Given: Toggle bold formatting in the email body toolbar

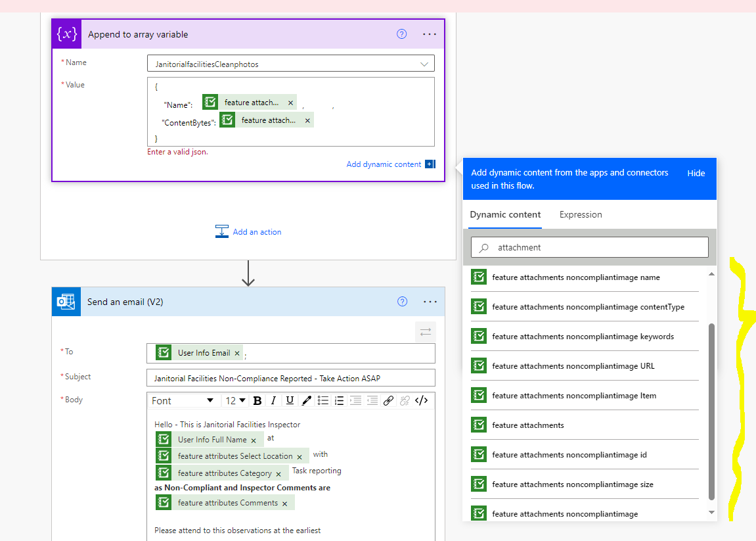Looking at the screenshot, I should point(257,400).
